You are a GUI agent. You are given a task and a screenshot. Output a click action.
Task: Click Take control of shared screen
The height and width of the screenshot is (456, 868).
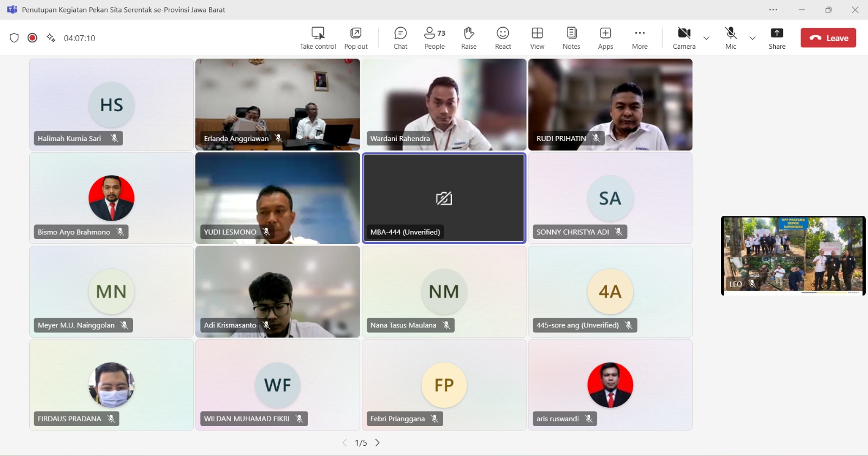click(x=318, y=38)
